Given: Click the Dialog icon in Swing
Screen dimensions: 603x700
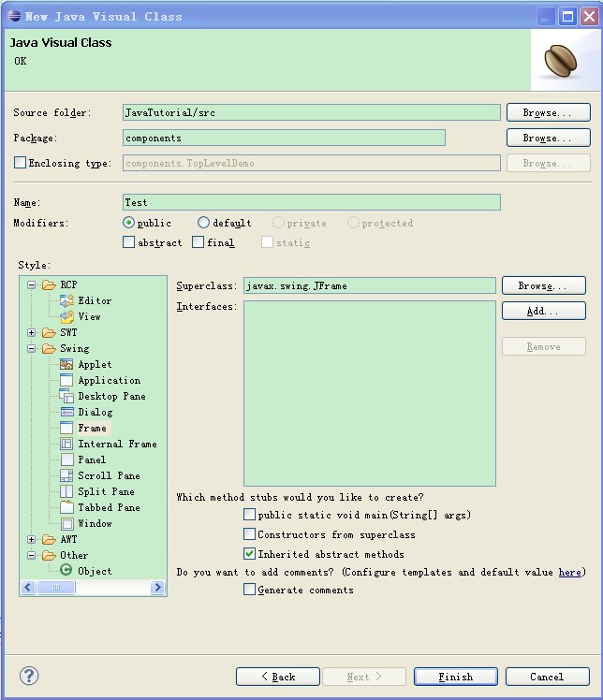Looking at the screenshot, I should (x=66, y=412).
